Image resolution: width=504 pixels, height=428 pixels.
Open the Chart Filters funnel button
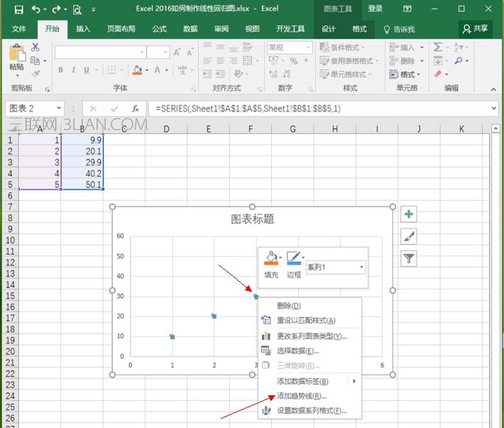(x=409, y=258)
